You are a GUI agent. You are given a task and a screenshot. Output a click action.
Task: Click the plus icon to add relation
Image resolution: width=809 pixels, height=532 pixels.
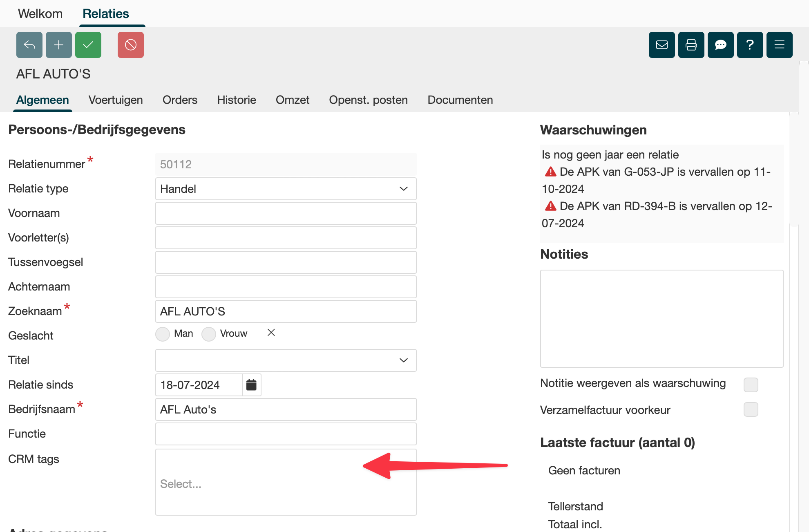click(59, 45)
